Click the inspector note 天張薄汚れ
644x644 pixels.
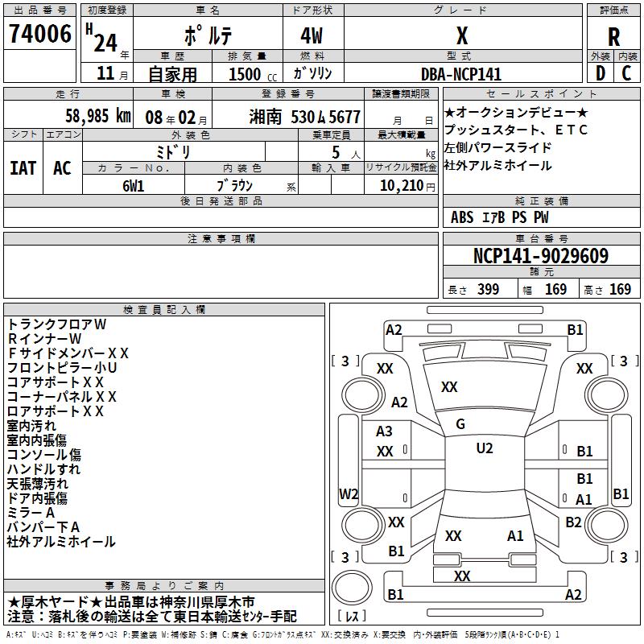click(38, 484)
